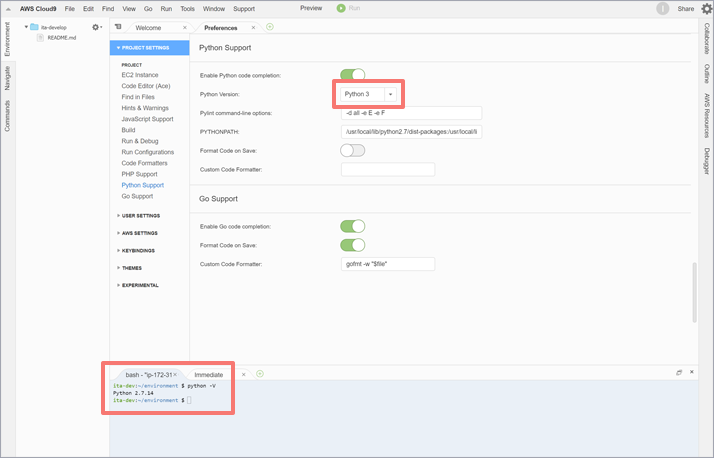714x458 pixels.
Task: Expand AWS Settings section
Action: pyautogui.click(x=137, y=233)
